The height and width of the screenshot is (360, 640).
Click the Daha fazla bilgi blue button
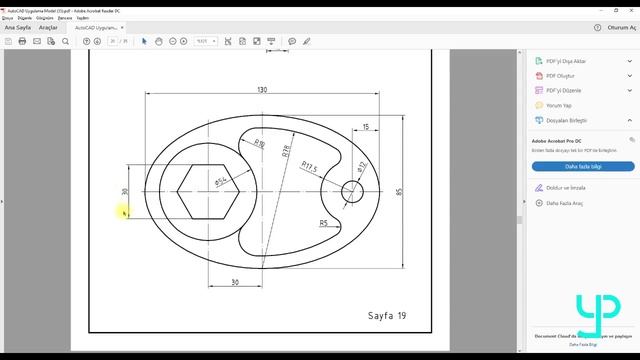coord(583,167)
